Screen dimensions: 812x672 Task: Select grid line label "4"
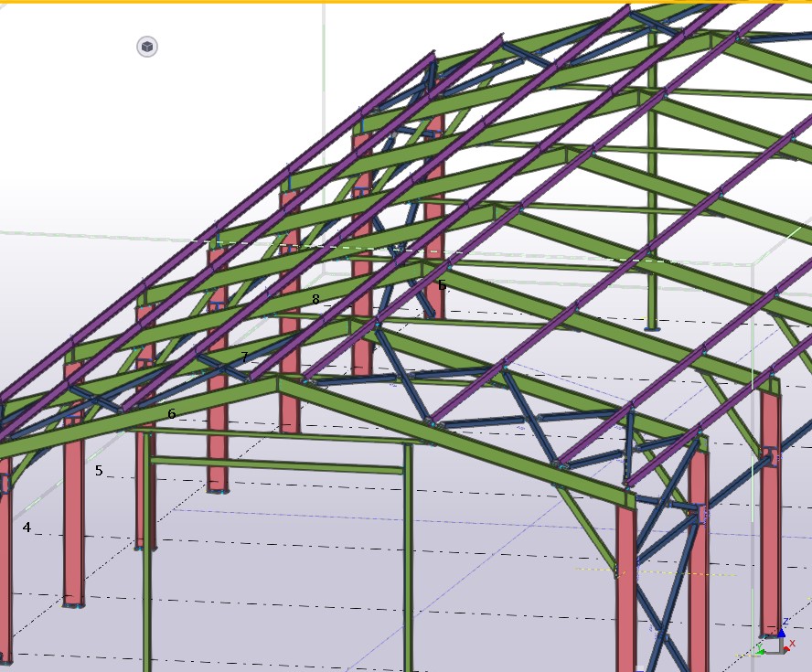click(x=27, y=528)
